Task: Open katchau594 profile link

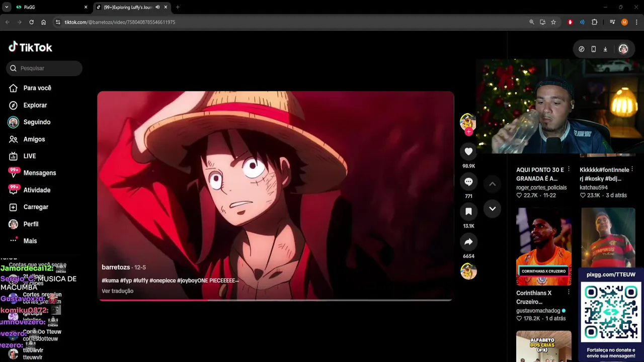Action: (x=594, y=188)
